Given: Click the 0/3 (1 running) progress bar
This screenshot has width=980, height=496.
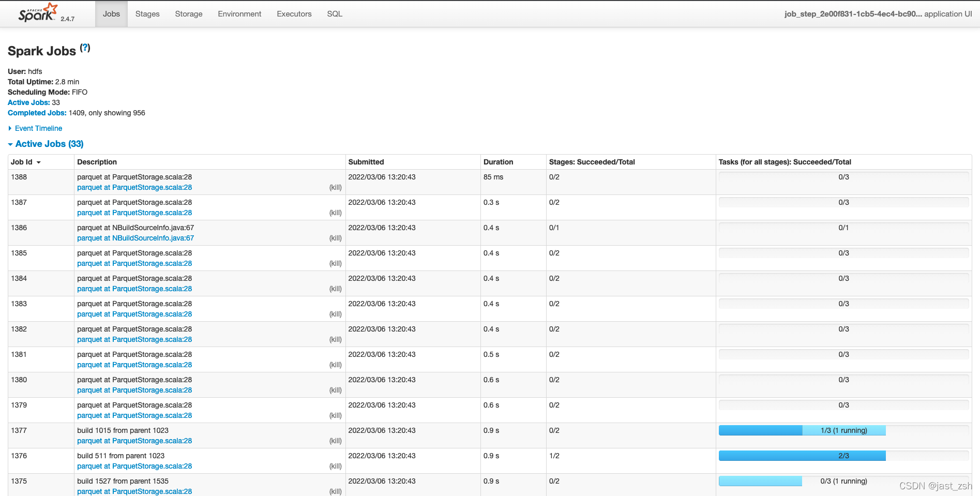Looking at the screenshot, I should coord(843,481).
